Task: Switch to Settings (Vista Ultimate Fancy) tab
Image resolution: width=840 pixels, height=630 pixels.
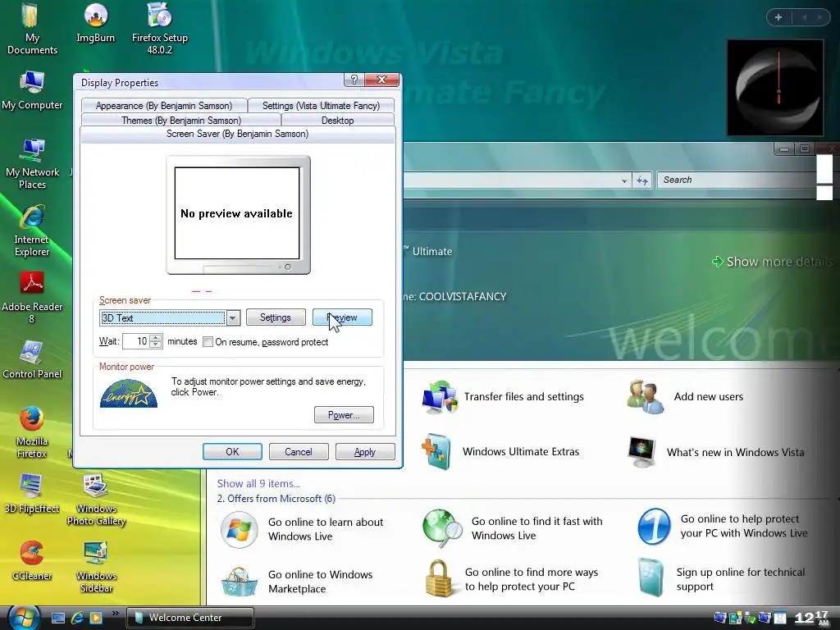Action: click(x=321, y=106)
